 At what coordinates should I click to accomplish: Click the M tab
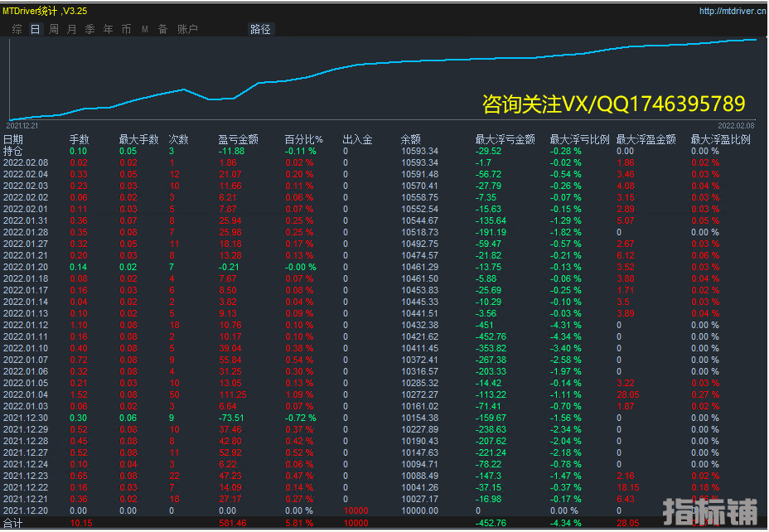click(x=145, y=29)
